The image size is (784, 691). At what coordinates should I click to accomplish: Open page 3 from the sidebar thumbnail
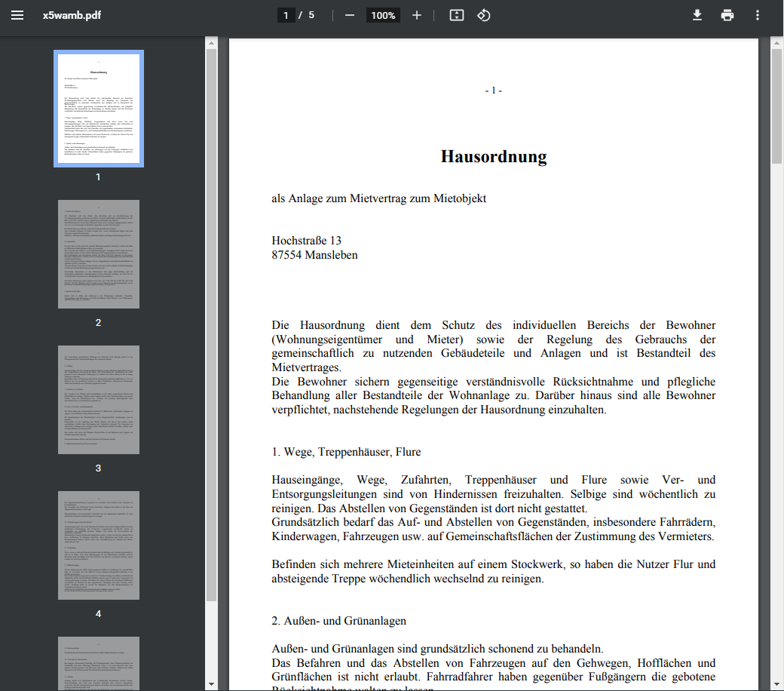pyautogui.click(x=97, y=399)
